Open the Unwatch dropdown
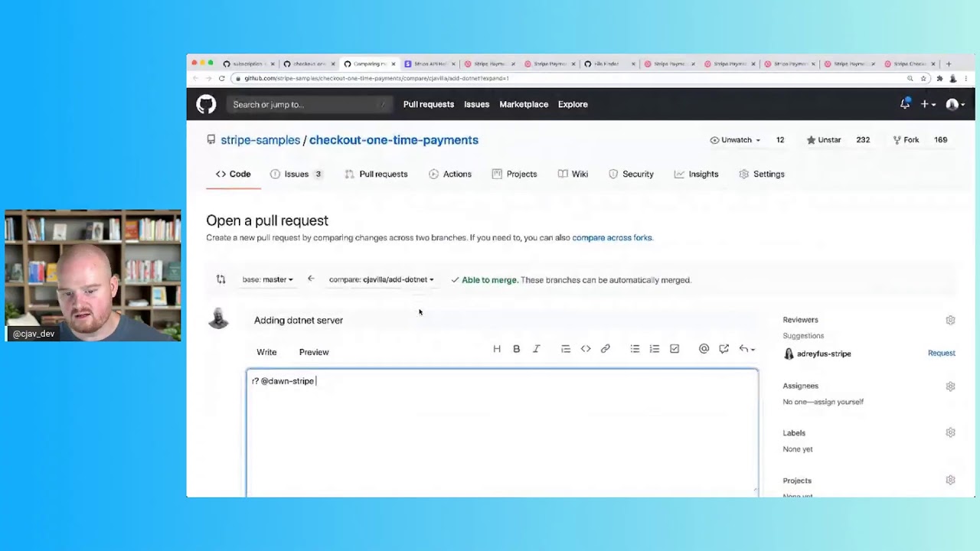980x551 pixels. [735, 140]
